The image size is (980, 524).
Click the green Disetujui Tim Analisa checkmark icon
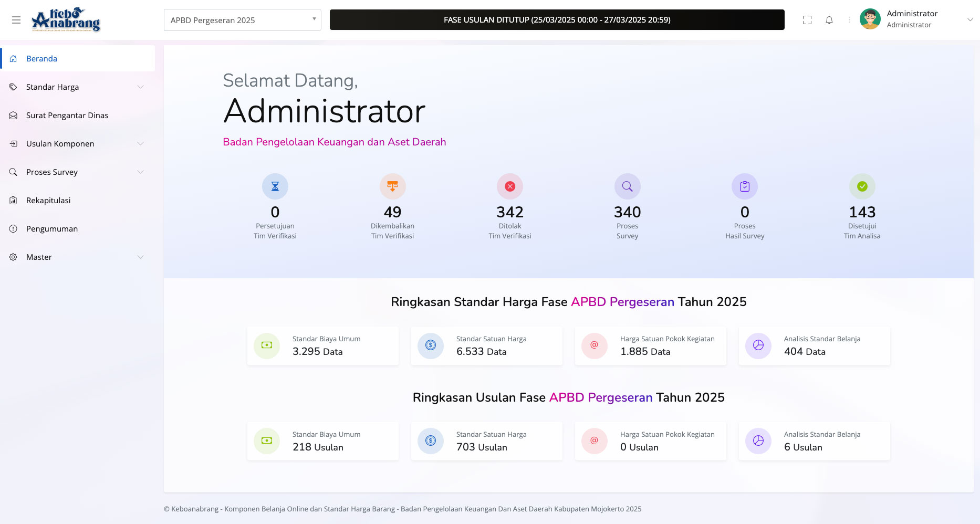click(x=862, y=186)
